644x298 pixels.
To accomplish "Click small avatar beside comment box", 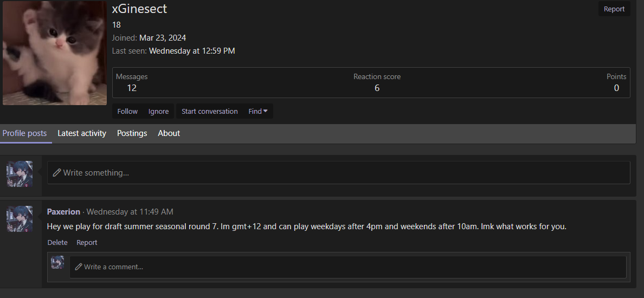I will 57,263.
